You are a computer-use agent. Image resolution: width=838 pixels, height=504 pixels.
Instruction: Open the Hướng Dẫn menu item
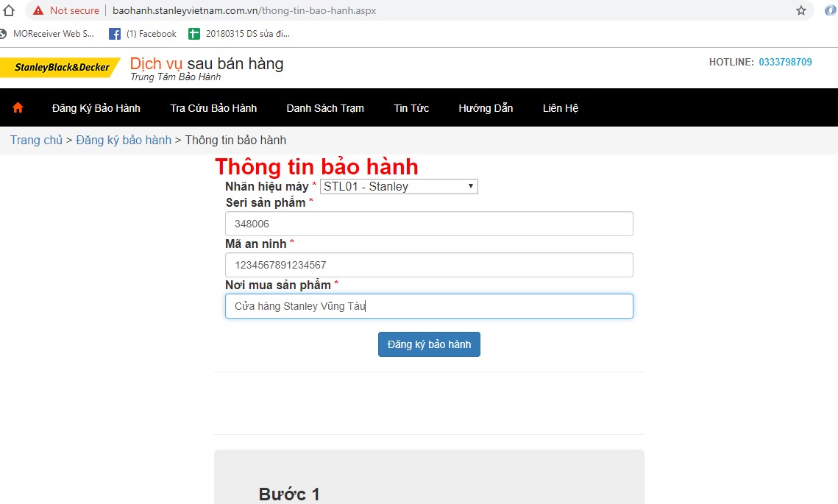tap(486, 108)
